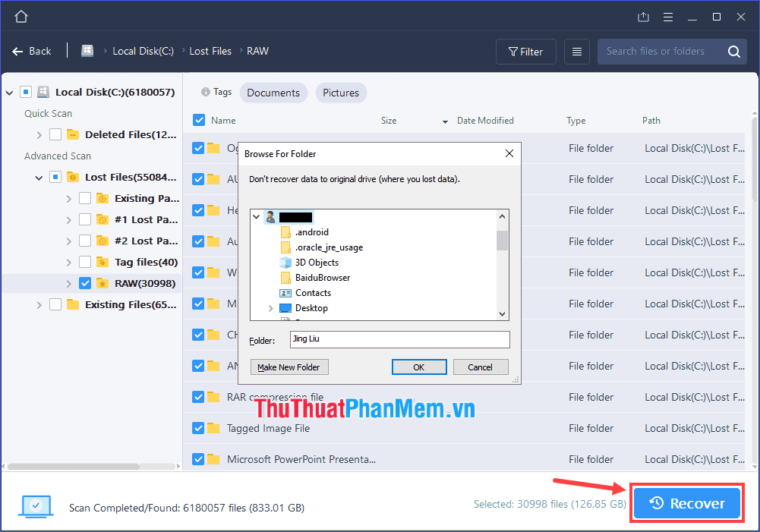Open the hamburger menu icon top right
Image resolution: width=760 pixels, height=532 pixels.
tap(667, 15)
